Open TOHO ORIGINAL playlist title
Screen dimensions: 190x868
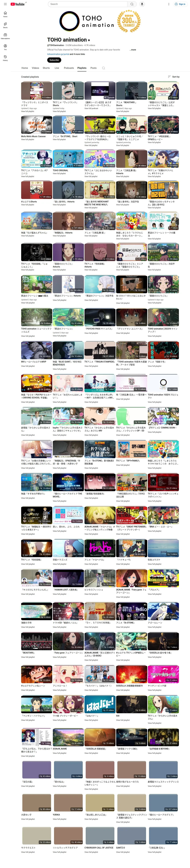point(60,170)
